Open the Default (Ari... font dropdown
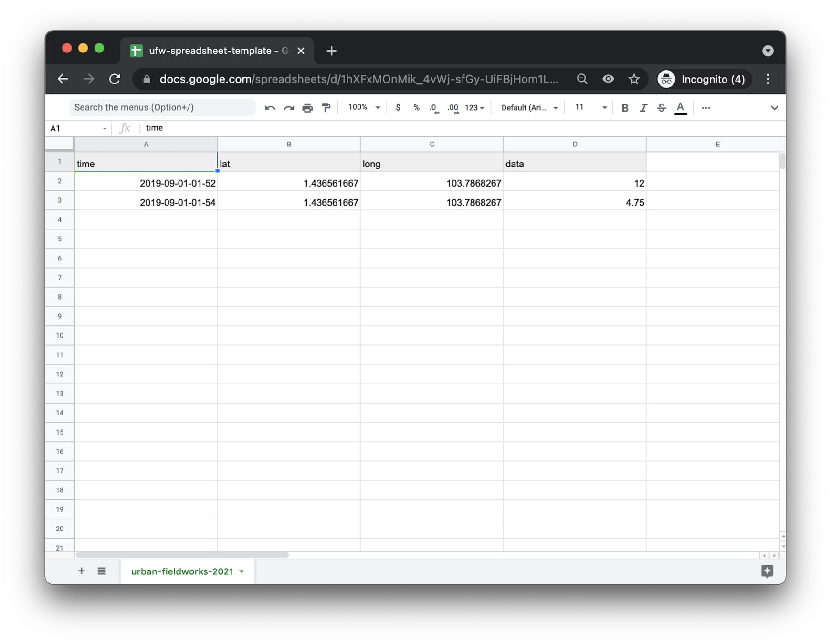The width and height of the screenshot is (831, 644). (529, 108)
